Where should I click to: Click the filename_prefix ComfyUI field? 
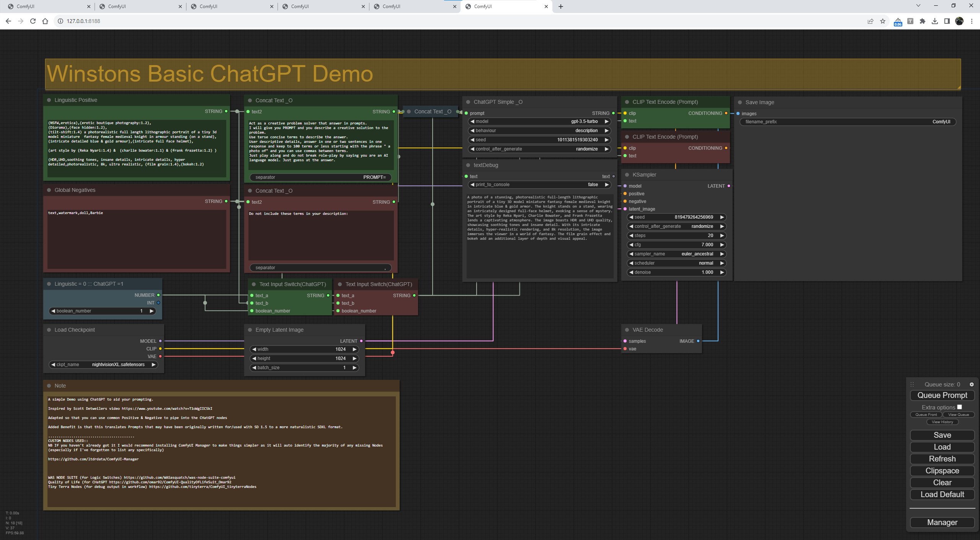tap(848, 122)
